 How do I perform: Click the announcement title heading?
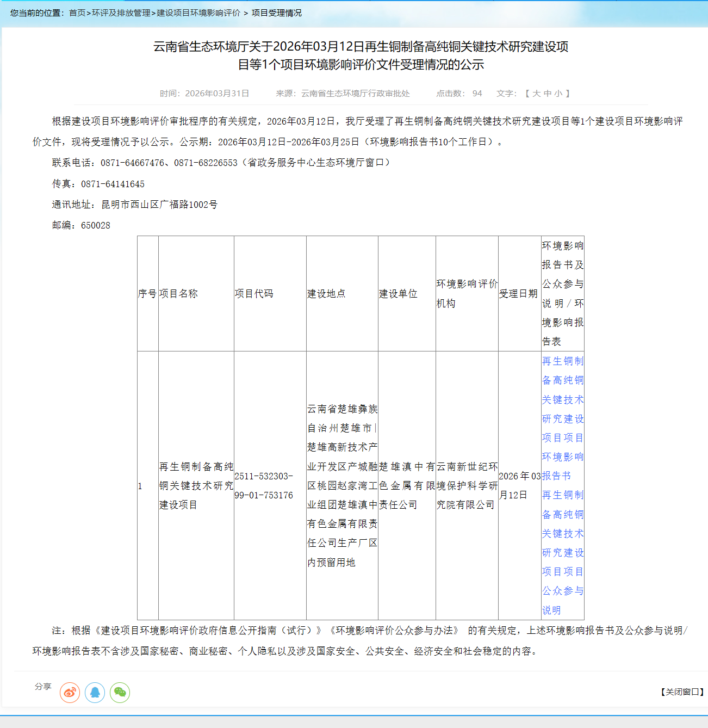click(361, 55)
